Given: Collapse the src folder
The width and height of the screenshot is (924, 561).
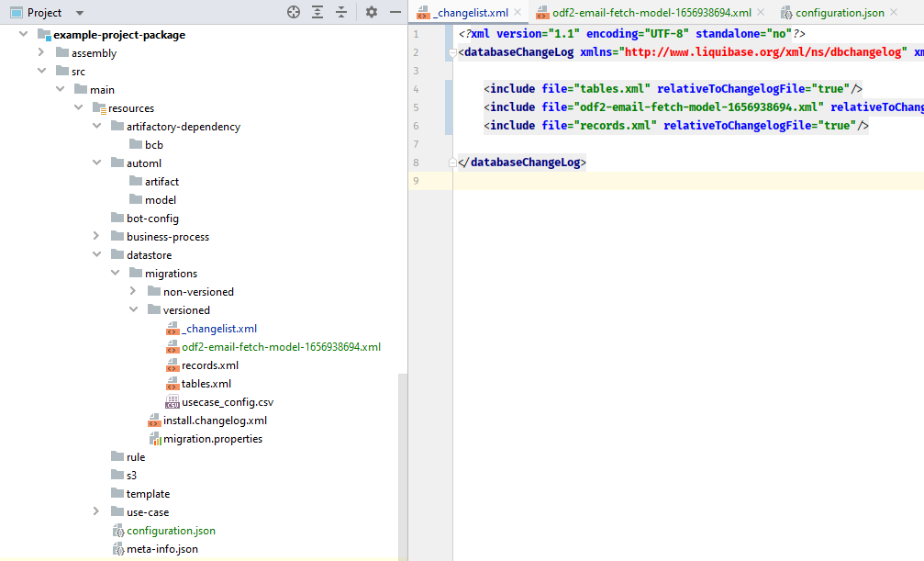Looking at the screenshot, I should pos(42,71).
